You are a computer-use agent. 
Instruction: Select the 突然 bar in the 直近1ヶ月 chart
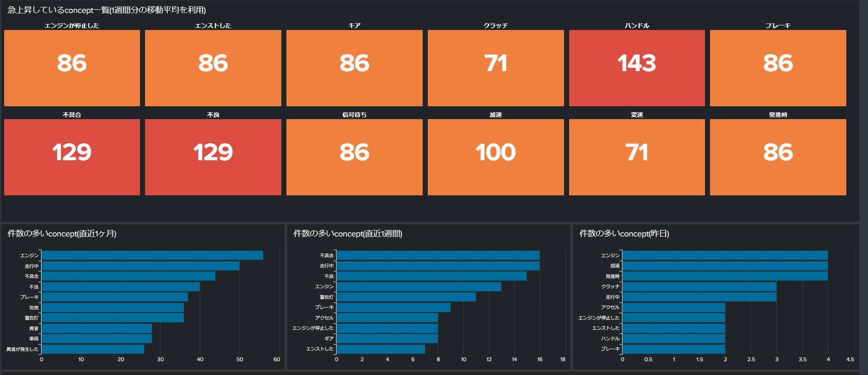[x=113, y=308]
